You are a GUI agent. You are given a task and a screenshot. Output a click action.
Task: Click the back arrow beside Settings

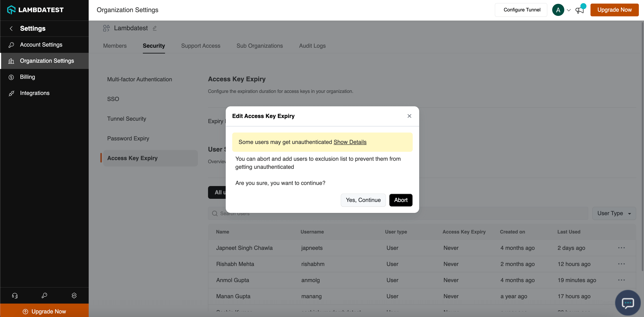(11, 28)
